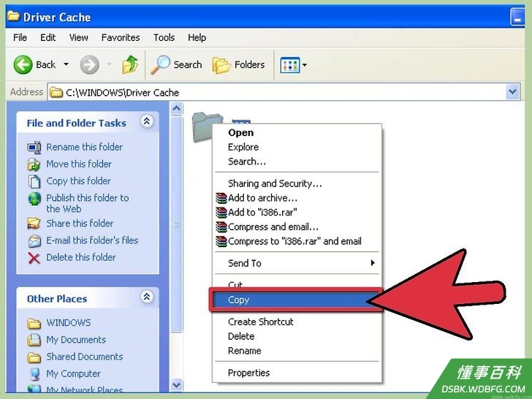Click Publish this folder to the Web
The width and height of the screenshot is (532, 399).
pyautogui.click(x=88, y=203)
